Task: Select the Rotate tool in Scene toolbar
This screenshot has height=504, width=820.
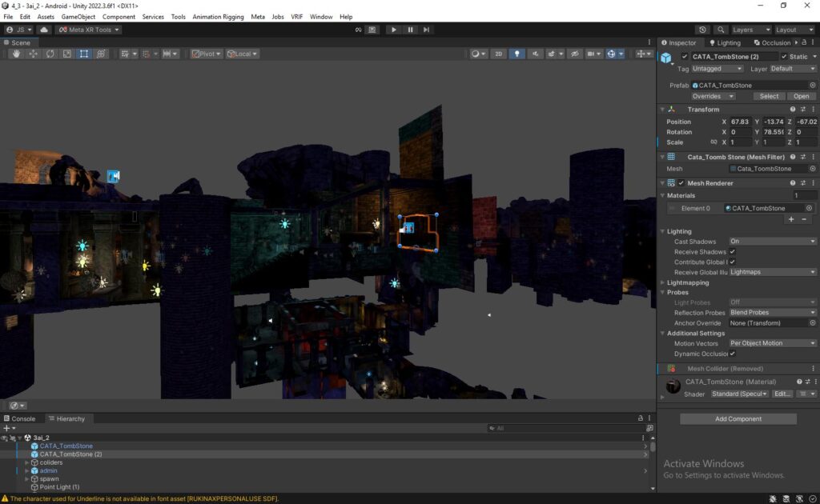Action: 50,54
